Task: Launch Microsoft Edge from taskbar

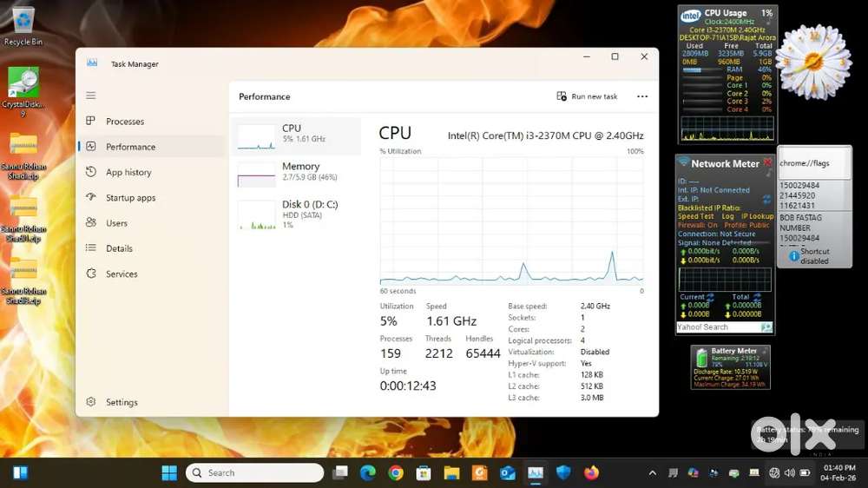Action: [367, 472]
